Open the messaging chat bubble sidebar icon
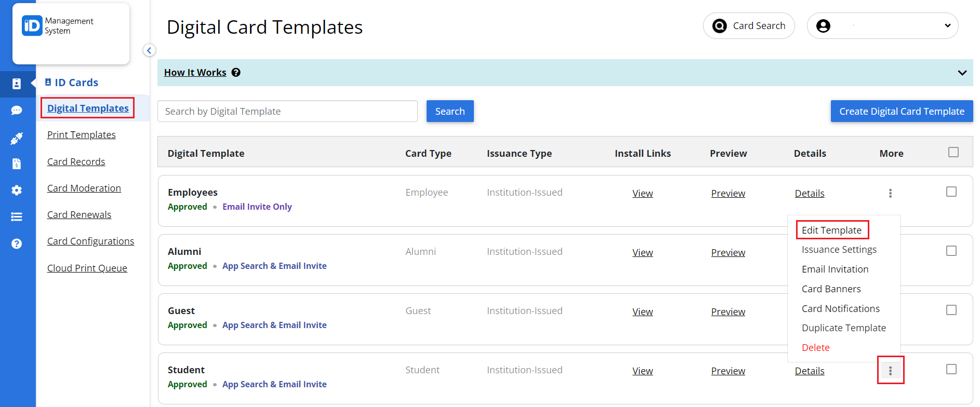 17,111
